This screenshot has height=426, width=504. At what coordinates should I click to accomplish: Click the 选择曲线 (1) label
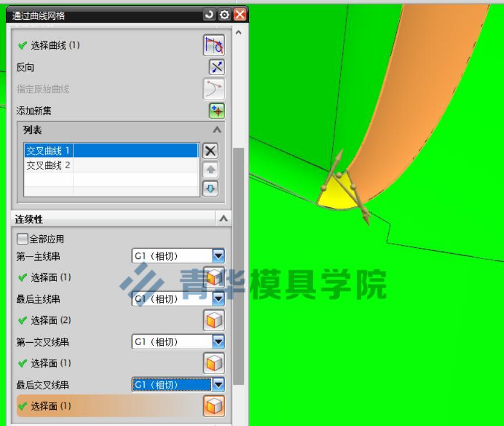click(x=55, y=45)
